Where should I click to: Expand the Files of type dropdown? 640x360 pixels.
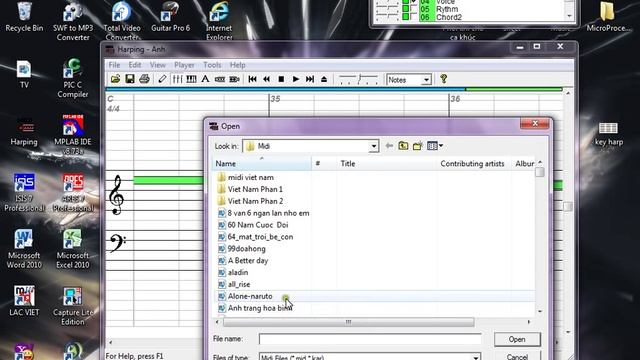coord(476,357)
